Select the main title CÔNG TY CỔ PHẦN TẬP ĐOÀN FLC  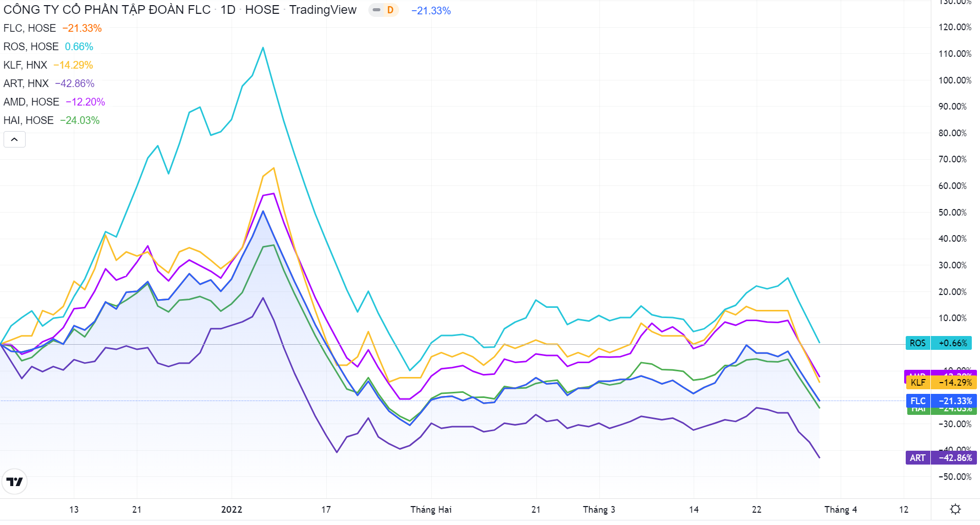coord(107,10)
